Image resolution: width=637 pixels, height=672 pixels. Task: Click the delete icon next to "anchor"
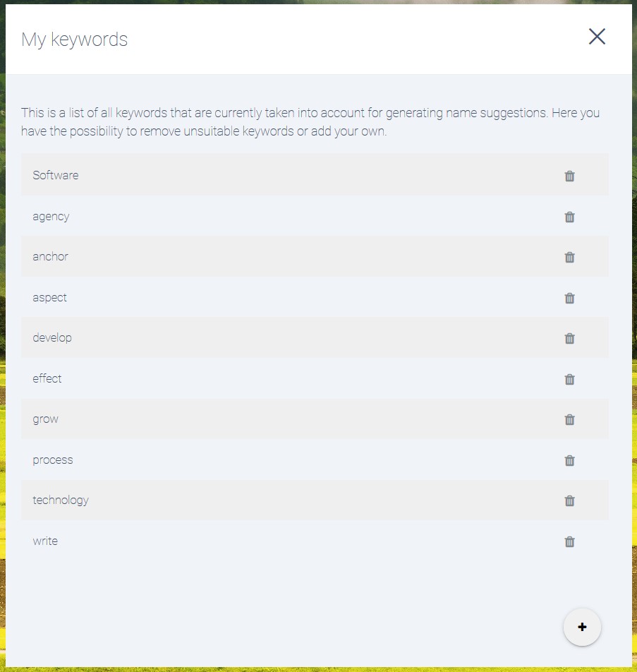[570, 257]
